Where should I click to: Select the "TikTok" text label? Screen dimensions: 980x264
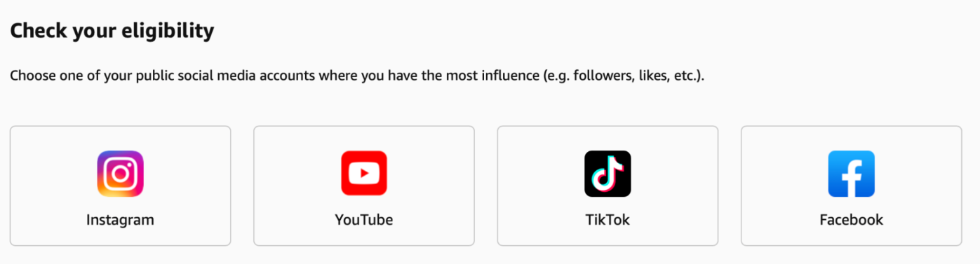coord(608,220)
